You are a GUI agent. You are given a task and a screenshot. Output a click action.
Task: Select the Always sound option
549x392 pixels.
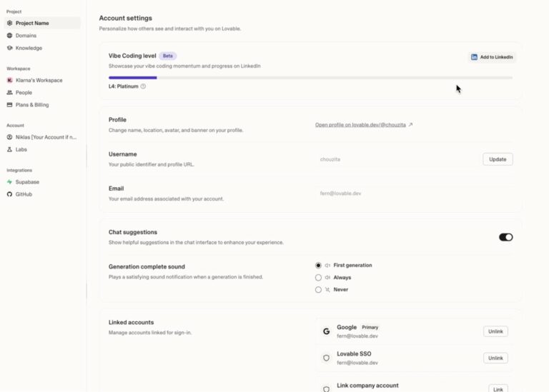pos(319,278)
